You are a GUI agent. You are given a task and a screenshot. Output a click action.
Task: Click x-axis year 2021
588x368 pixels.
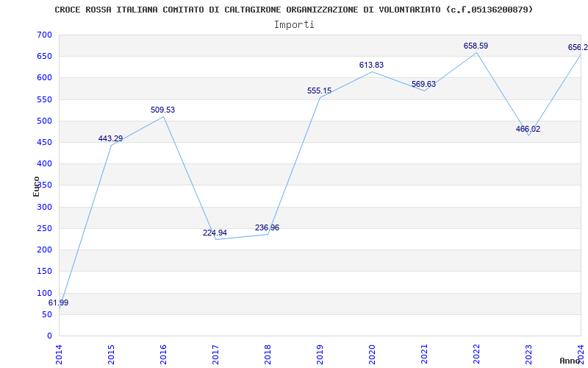tap(424, 355)
